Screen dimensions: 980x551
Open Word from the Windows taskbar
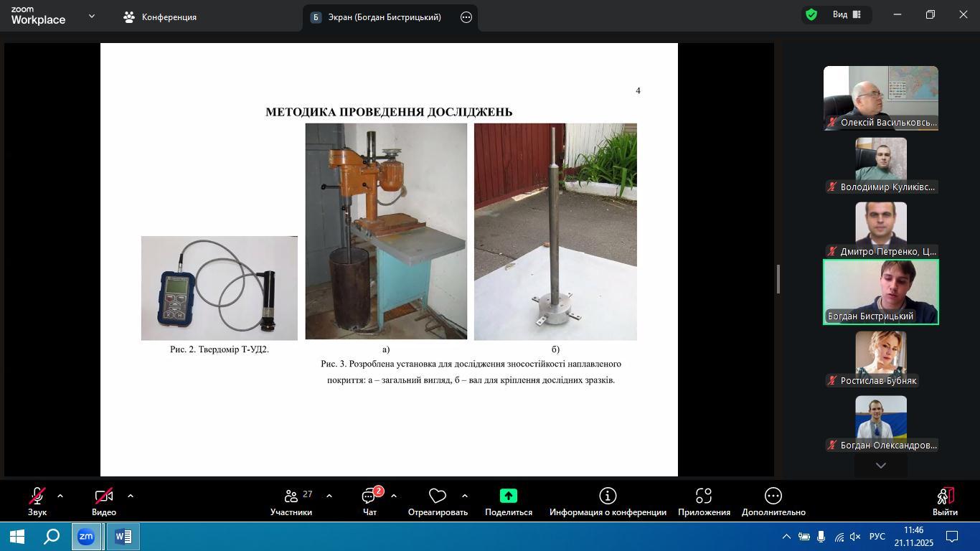coord(123,537)
